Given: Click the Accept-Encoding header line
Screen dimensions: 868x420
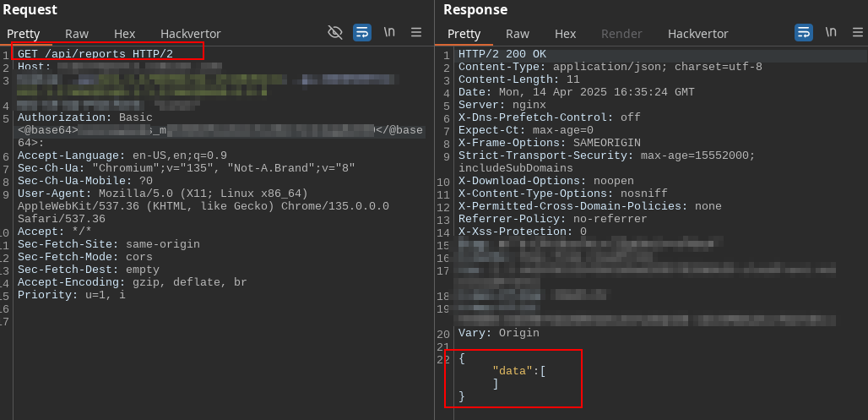Looking at the screenshot, I should point(132,282).
